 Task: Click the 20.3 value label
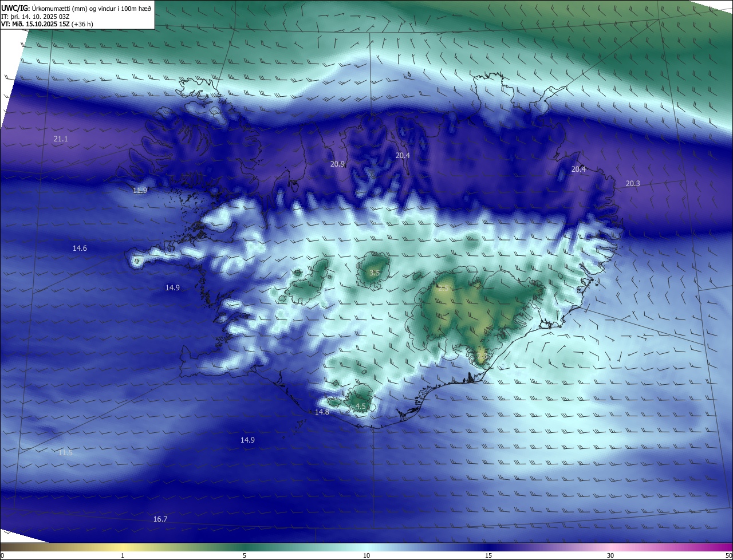pos(633,184)
